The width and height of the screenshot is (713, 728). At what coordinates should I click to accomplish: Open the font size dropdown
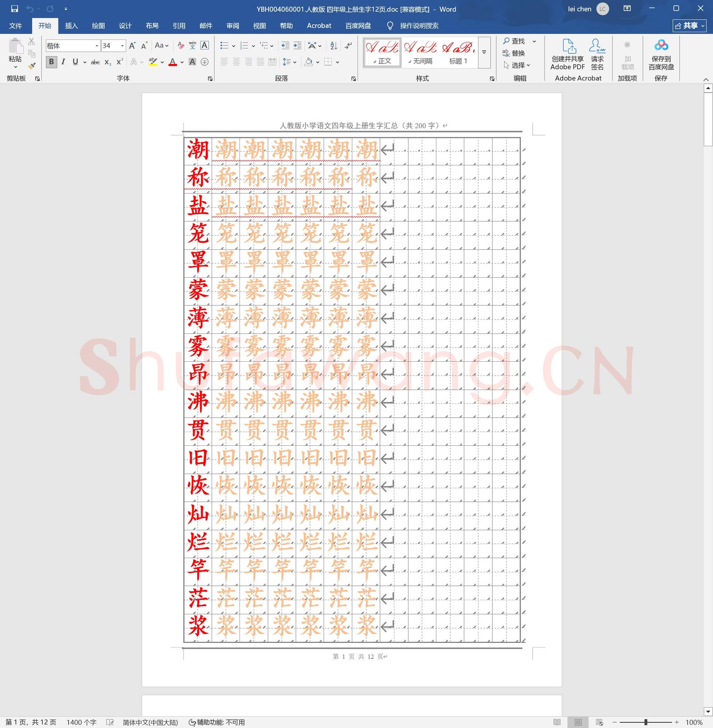tap(122, 46)
